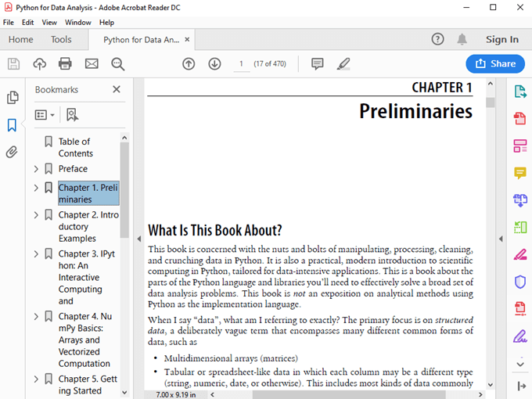The image size is (532, 399).
Task: Expand the Preface bookmark
Action: [36, 169]
